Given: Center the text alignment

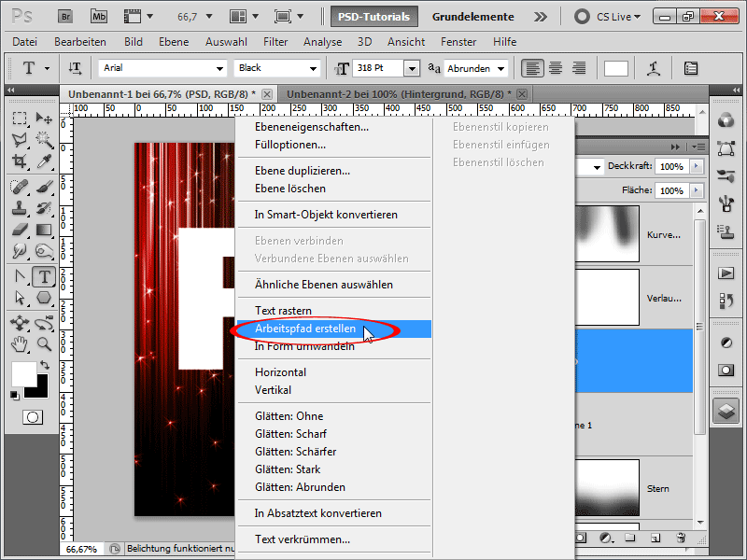Looking at the screenshot, I should tap(556, 68).
